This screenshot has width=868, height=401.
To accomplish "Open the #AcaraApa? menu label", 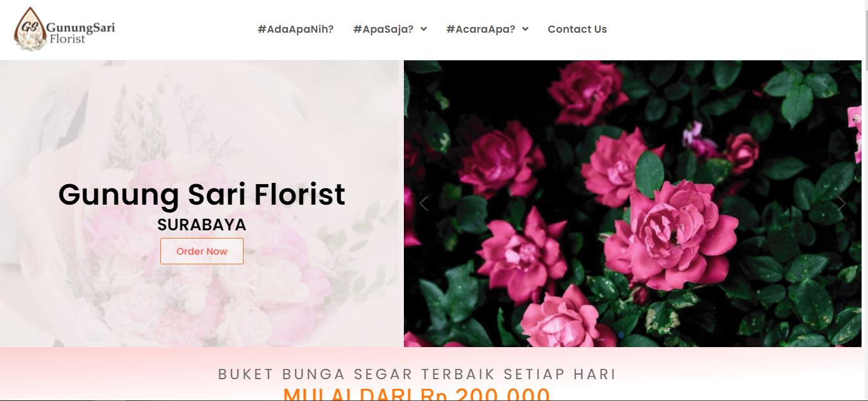I will pos(481,29).
